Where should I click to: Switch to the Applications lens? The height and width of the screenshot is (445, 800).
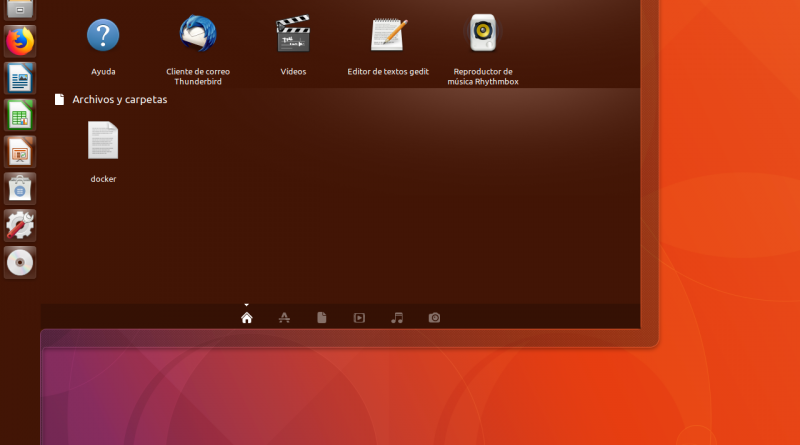point(284,318)
